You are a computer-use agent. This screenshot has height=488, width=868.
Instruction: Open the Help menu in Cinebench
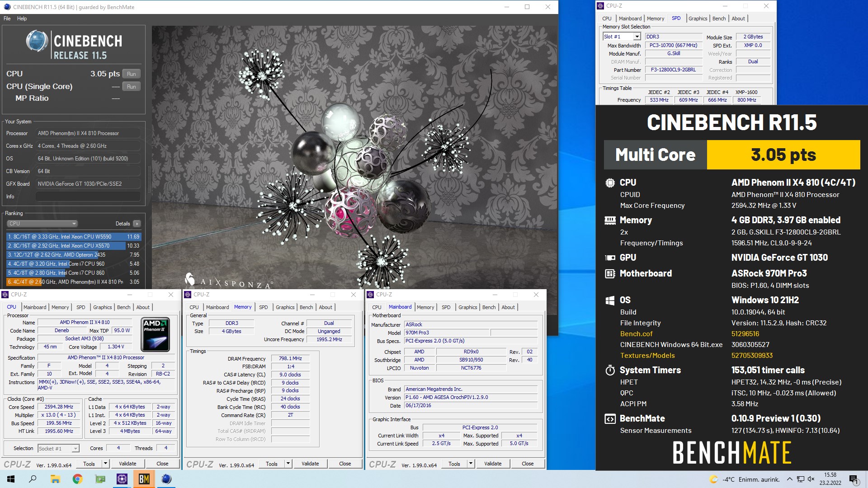22,19
